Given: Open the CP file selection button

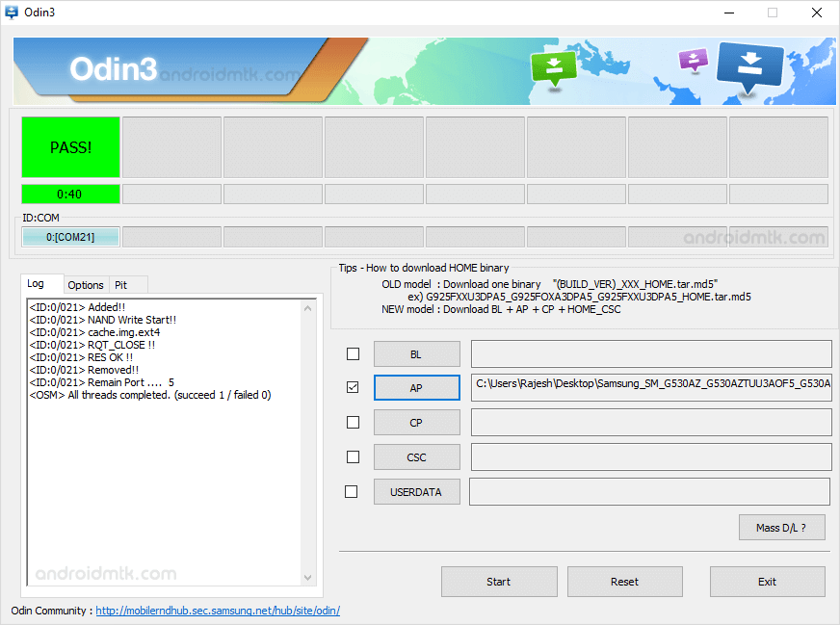Looking at the screenshot, I should [x=416, y=422].
